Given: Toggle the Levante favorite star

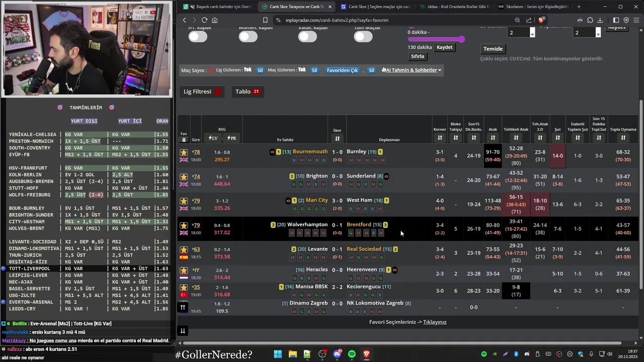Looking at the screenshot, I should click(184, 249).
